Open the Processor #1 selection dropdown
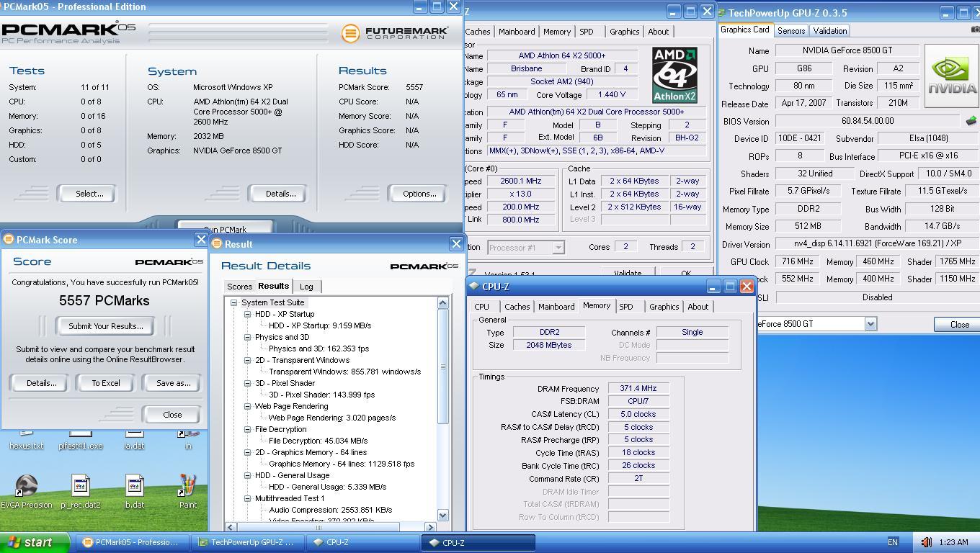The image size is (980, 553). pos(558,247)
